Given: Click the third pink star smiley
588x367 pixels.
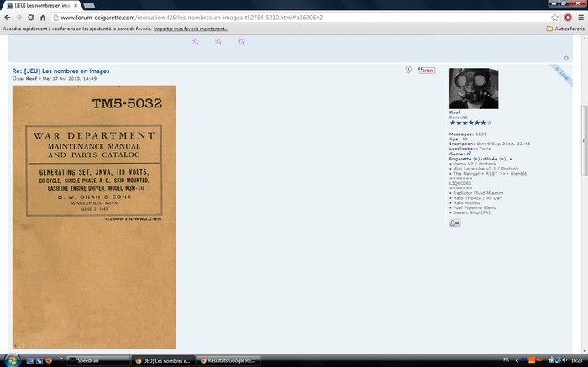Looking at the screenshot, I should [x=241, y=41].
